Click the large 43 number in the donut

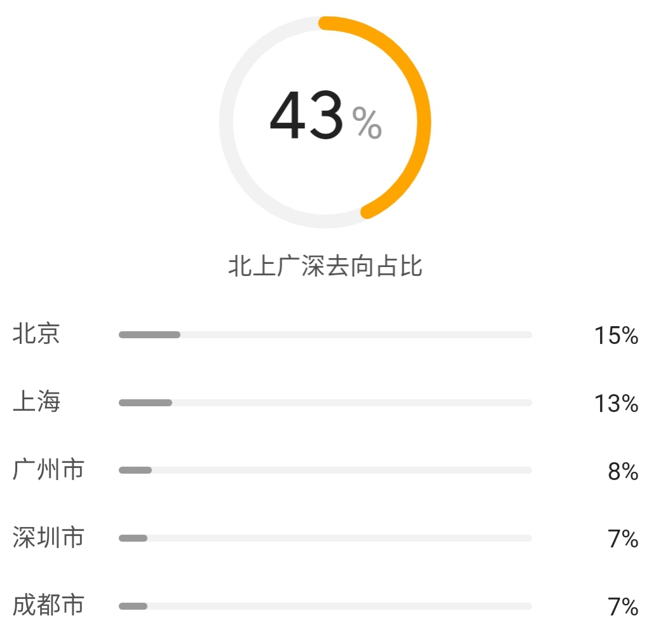(x=306, y=116)
